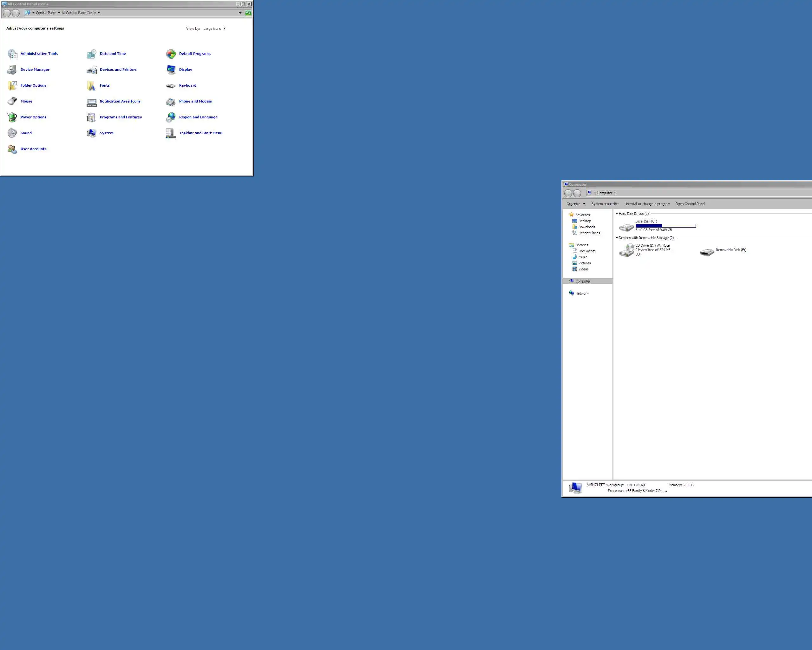Click Uninstall or change a program

point(647,204)
